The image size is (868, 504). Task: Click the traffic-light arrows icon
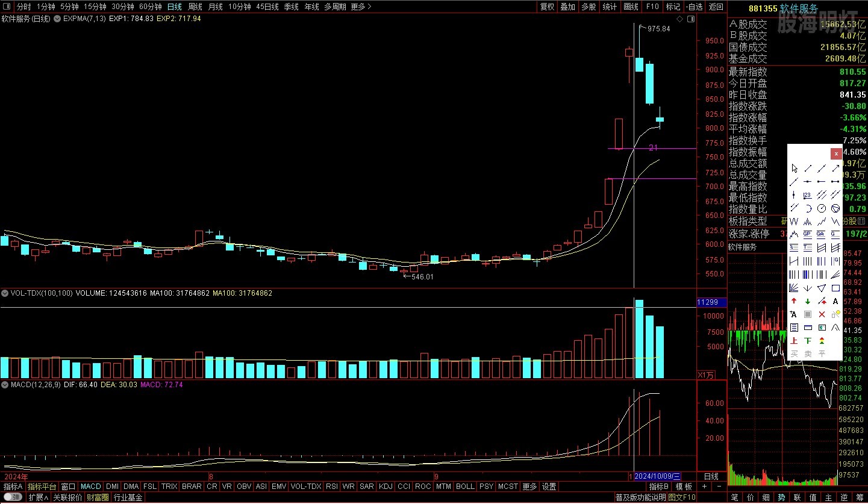pyautogui.click(x=822, y=341)
